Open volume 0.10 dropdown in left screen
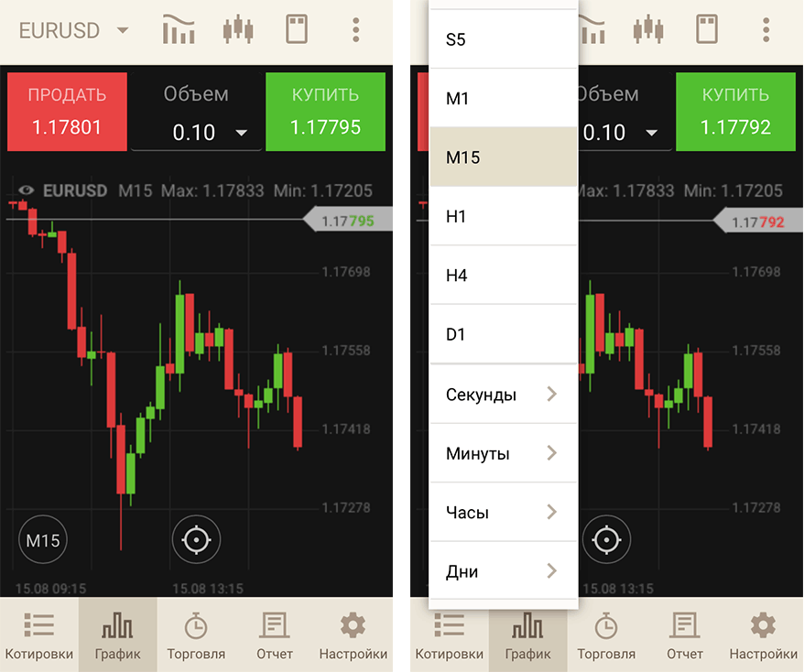The height and width of the screenshot is (672, 804). coord(197,133)
